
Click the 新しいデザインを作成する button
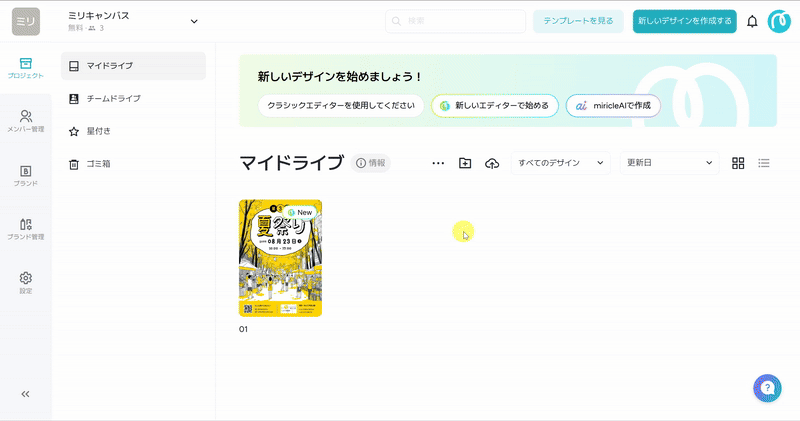[684, 21]
